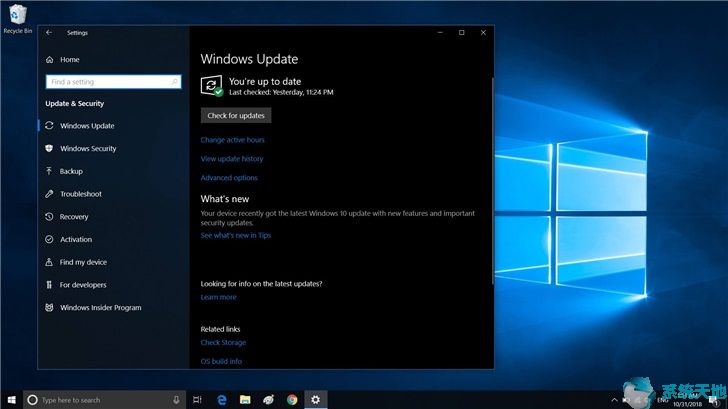Open the OS build info link
Image resolution: width=728 pixels, height=409 pixels.
click(221, 361)
